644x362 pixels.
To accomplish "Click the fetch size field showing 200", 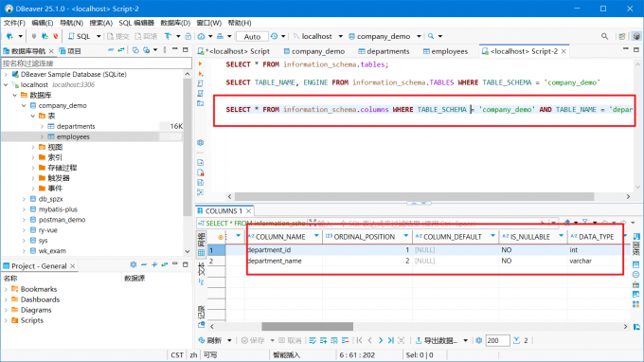I will click(497, 340).
